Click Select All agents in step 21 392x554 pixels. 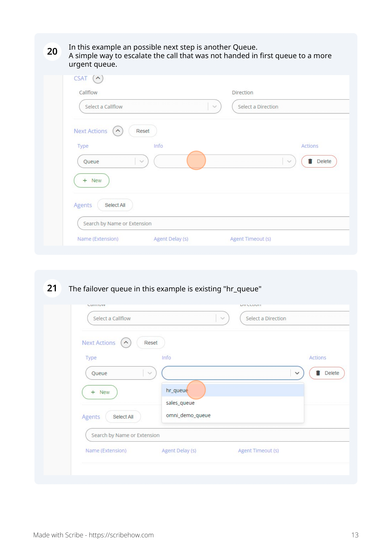point(123,417)
